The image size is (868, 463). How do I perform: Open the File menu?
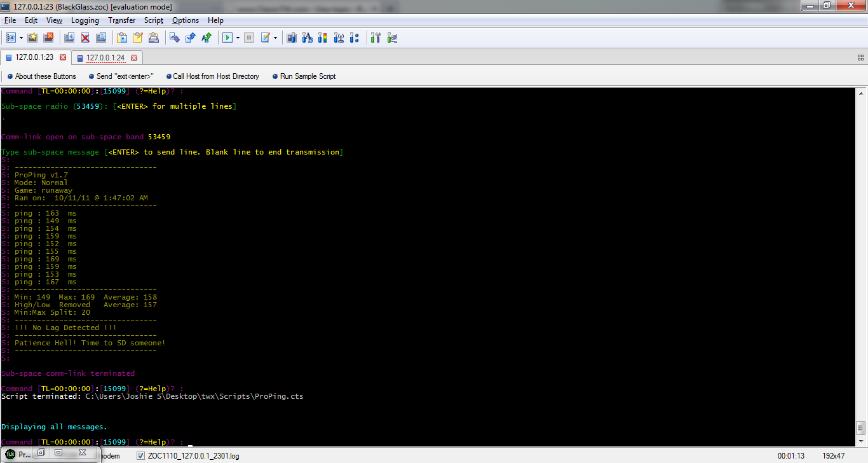pos(10,20)
